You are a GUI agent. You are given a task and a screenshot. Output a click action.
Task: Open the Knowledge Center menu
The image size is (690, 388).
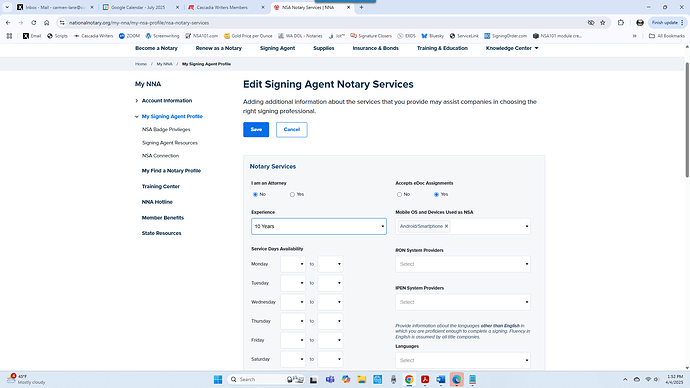coord(512,48)
